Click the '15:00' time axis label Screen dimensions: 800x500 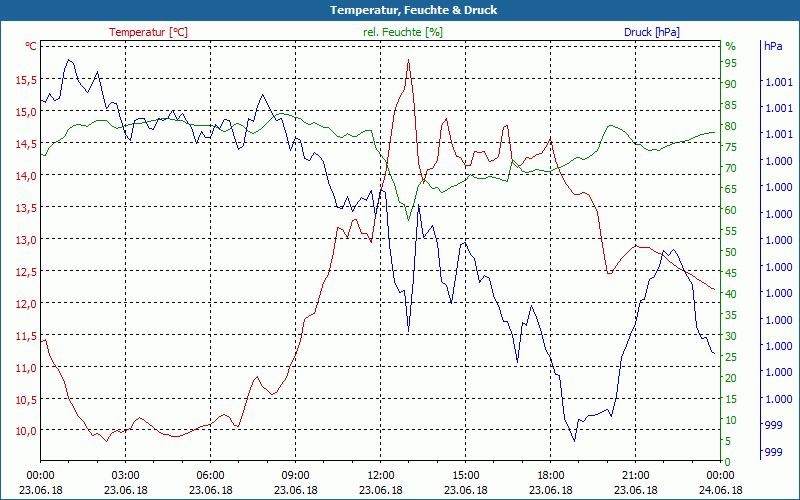click(x=465, y=476)
